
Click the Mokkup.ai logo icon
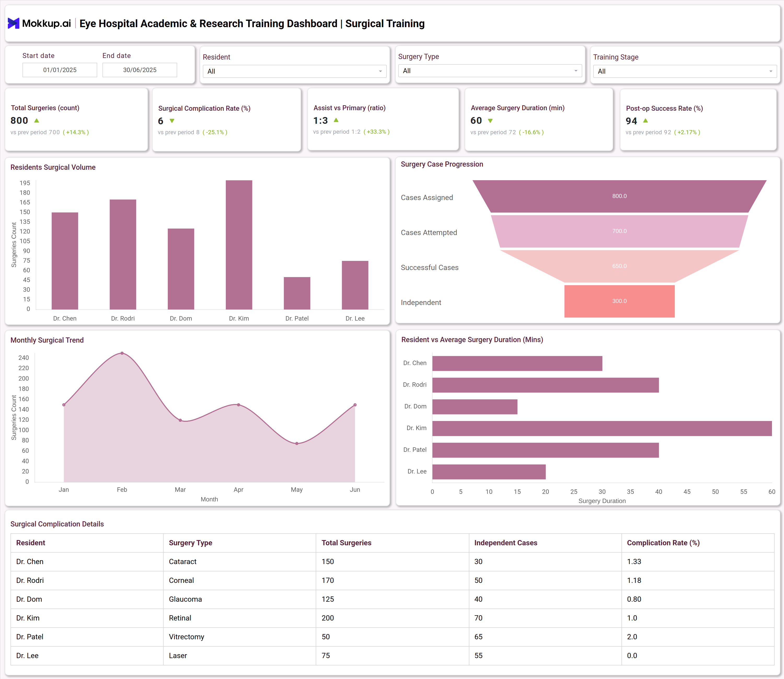[x=13, y=24]
